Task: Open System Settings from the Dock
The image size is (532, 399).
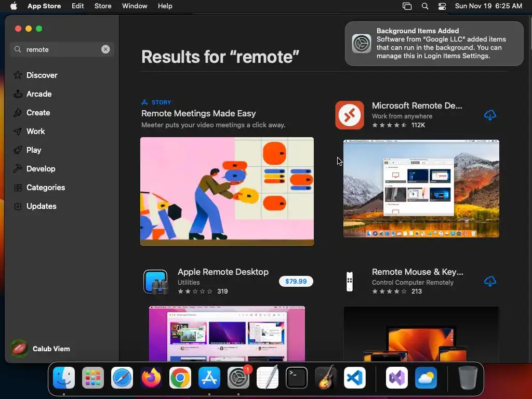Action: [238, 378]
